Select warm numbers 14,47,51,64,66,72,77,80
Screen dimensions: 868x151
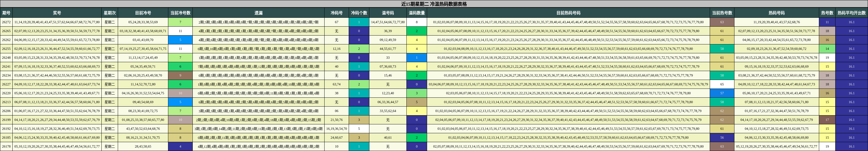pyautogui.click(x=388, y=22)
